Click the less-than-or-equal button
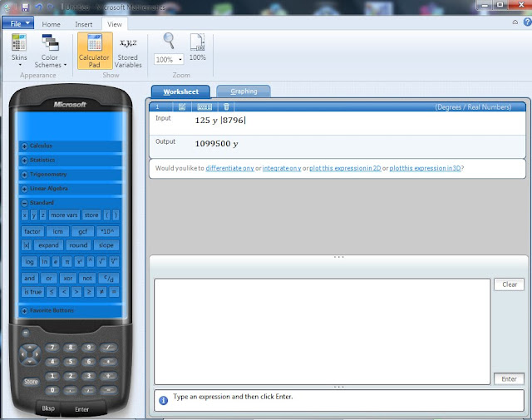This screenshot has width=532, height=420. (52, 292)
